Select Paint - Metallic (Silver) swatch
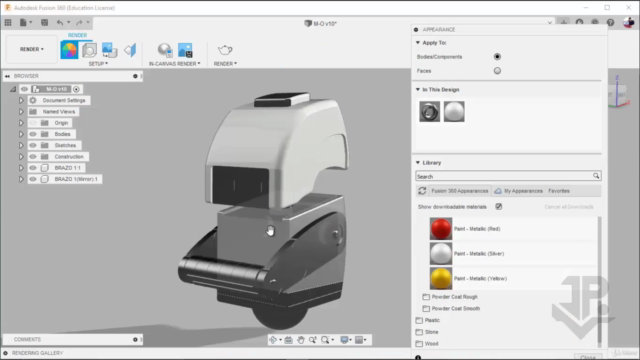640x360 pixels. [x=441, y=253]
